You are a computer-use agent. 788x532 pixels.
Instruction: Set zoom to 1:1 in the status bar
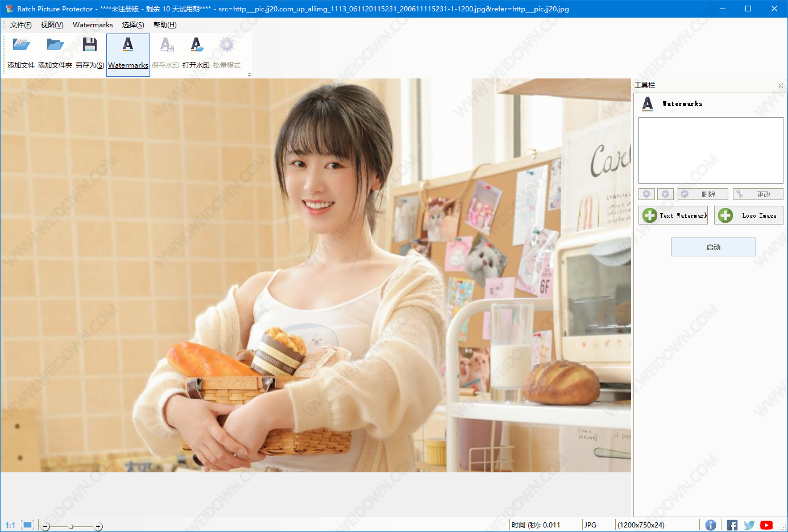click(x=10, y=525)
